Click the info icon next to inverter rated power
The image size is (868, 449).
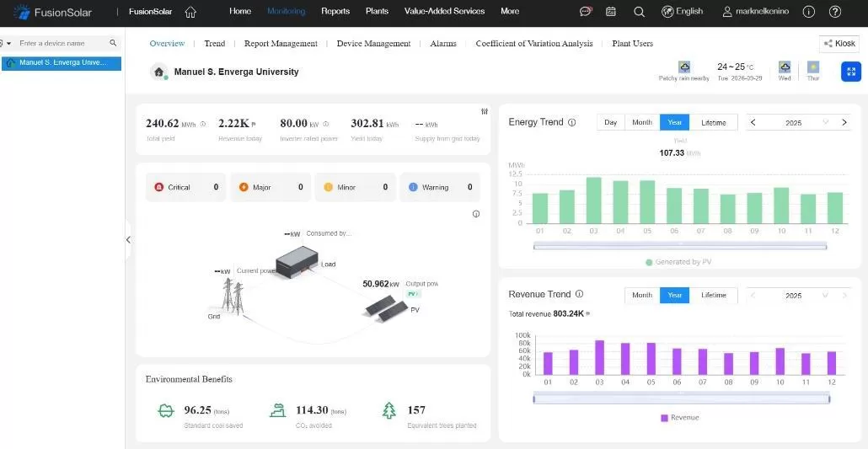pos(326,124)
